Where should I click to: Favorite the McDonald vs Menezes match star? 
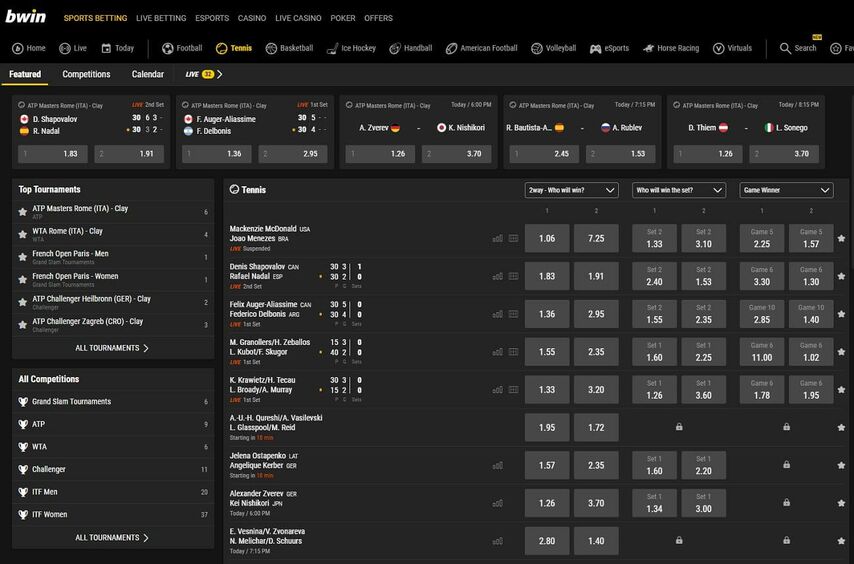click(841, 238)
